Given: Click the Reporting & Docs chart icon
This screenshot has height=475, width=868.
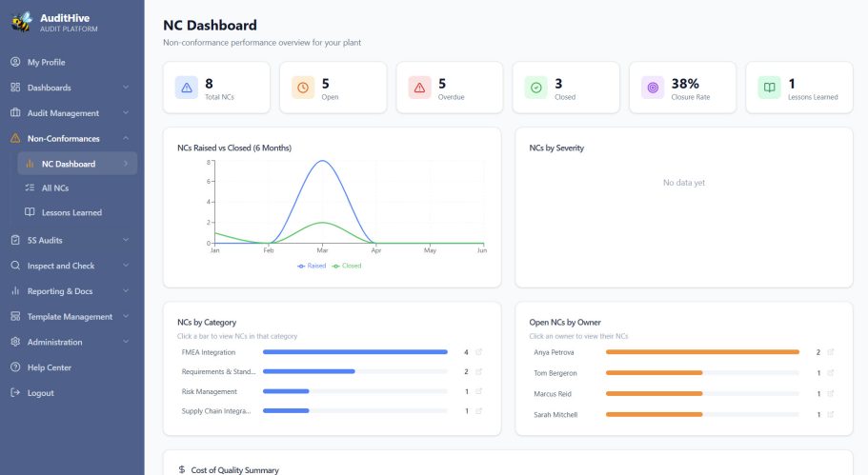Looking at the screenshot, I should [x=15, y=291].
